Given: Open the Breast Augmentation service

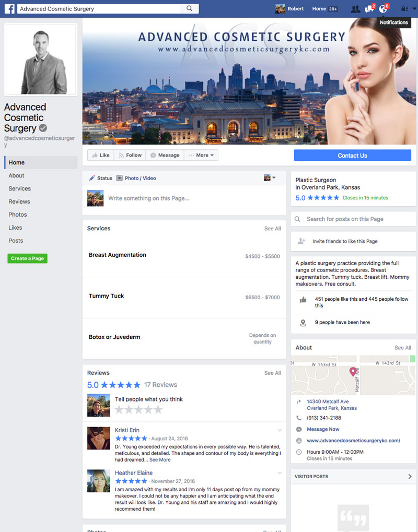Looking at the screenshot, I should coord(118,255).
